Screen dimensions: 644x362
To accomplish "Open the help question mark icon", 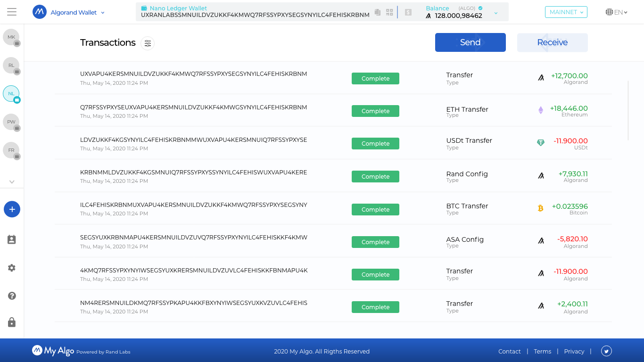I will pyautogui.click(x=12, y=296).
